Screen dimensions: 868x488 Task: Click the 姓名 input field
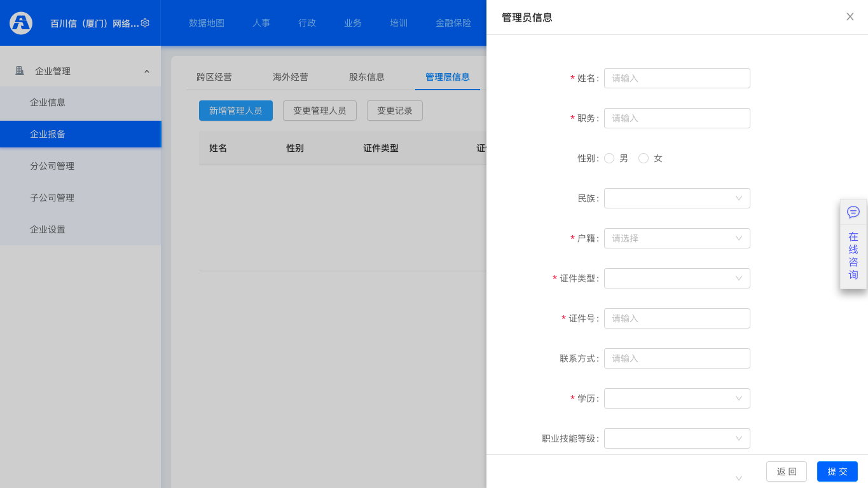point(677,78)
